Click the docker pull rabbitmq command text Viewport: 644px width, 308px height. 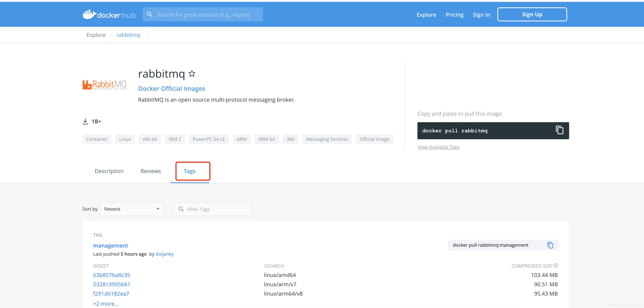click(x=455, y=131)
